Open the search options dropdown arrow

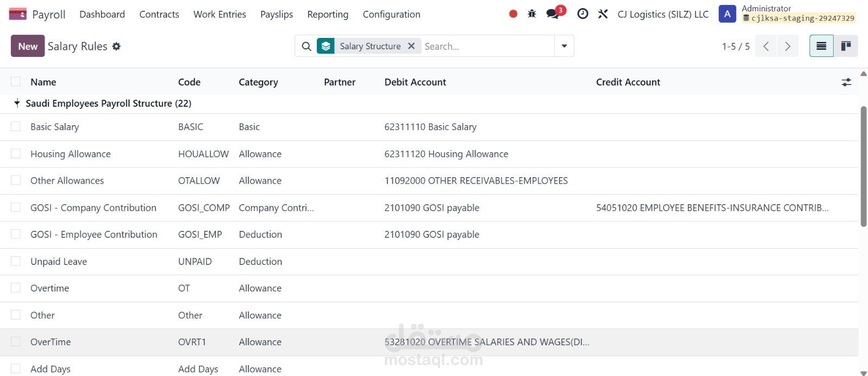[x=564, y=46]
